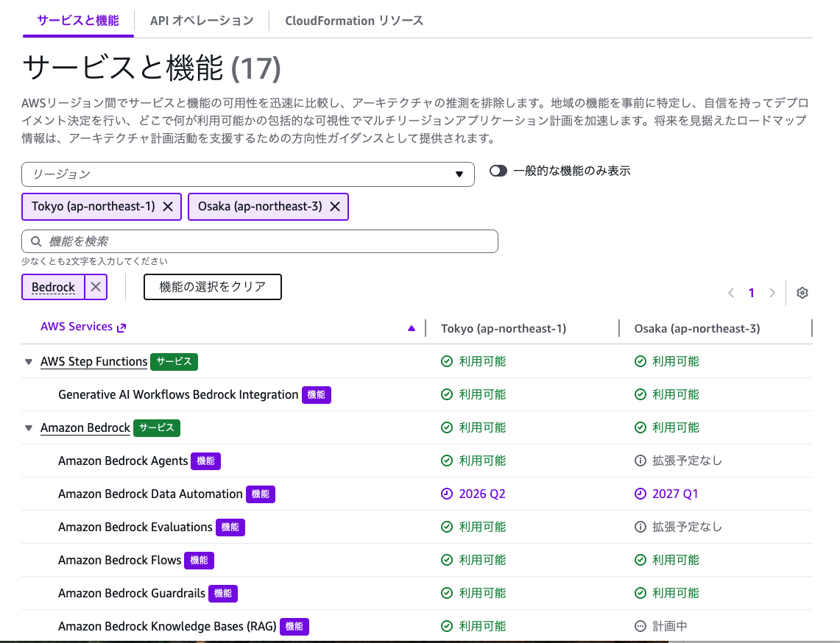
Task: Select Amazon Bedrock Flows row text
Action: coord(119,561)
